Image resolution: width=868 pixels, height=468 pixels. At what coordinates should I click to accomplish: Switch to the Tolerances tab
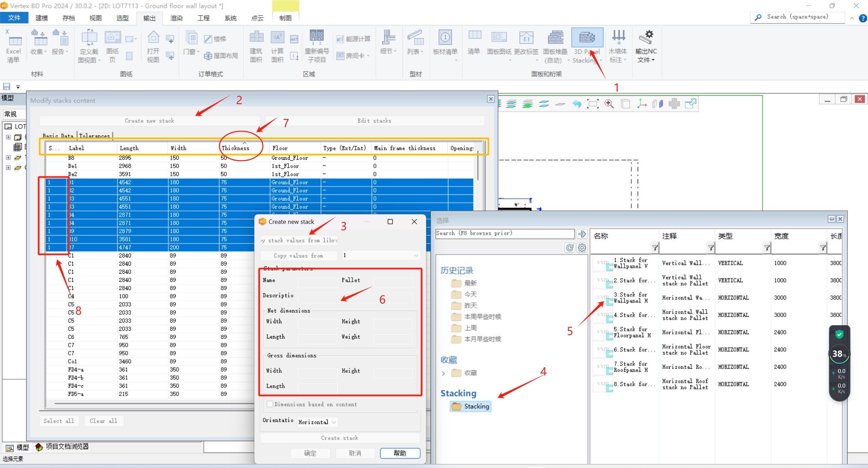pyautogui.click(x=95, y=136)
